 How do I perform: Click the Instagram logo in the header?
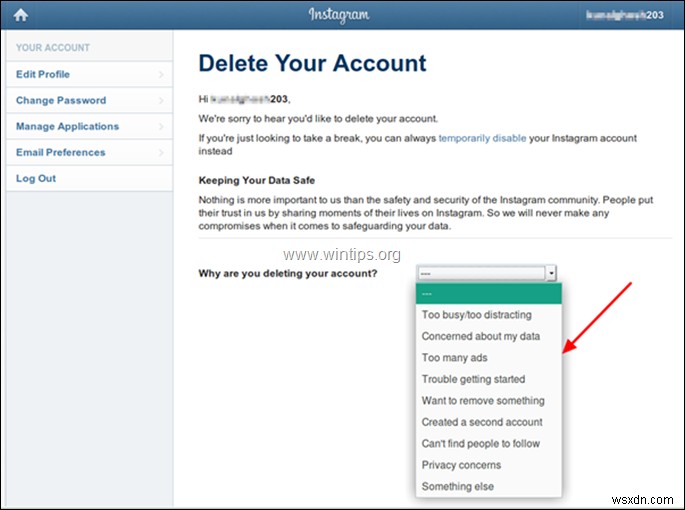point(339,15)
